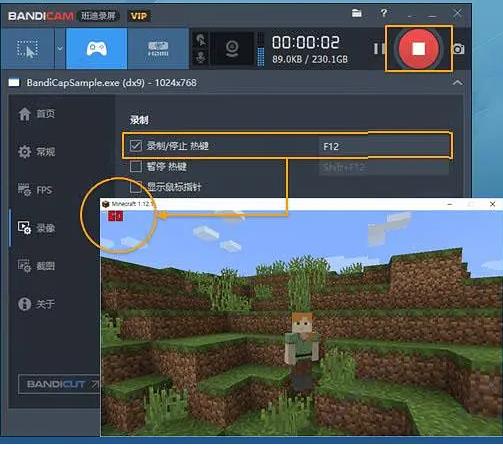Take a screenshot with camera icon
Screen dimensions: 503x449
(x=459, y=49)
